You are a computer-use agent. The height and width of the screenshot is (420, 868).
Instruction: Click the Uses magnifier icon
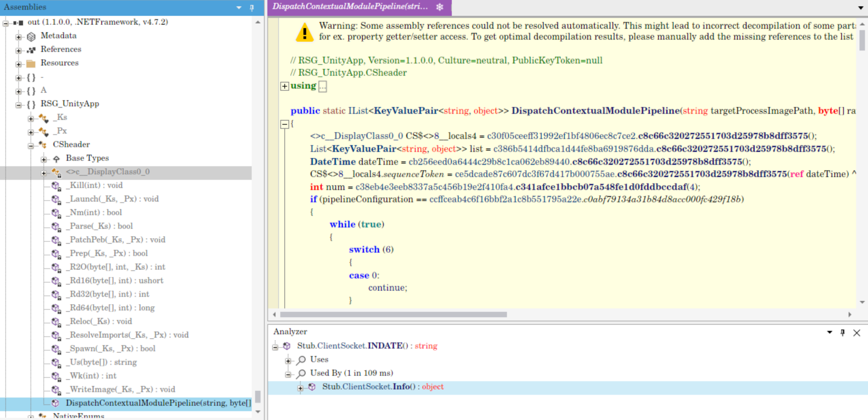(301, 359)
